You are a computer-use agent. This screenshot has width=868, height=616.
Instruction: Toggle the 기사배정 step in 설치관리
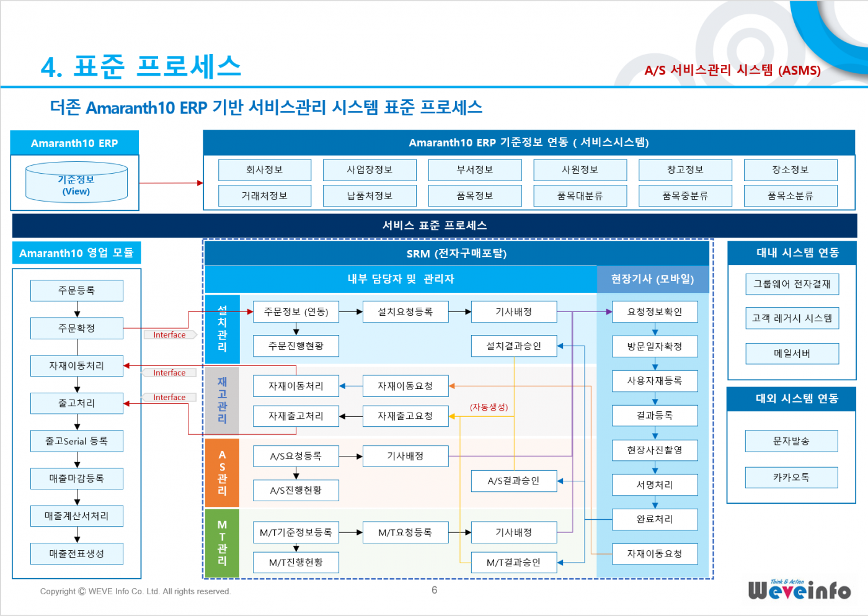(x=514, y=312)
